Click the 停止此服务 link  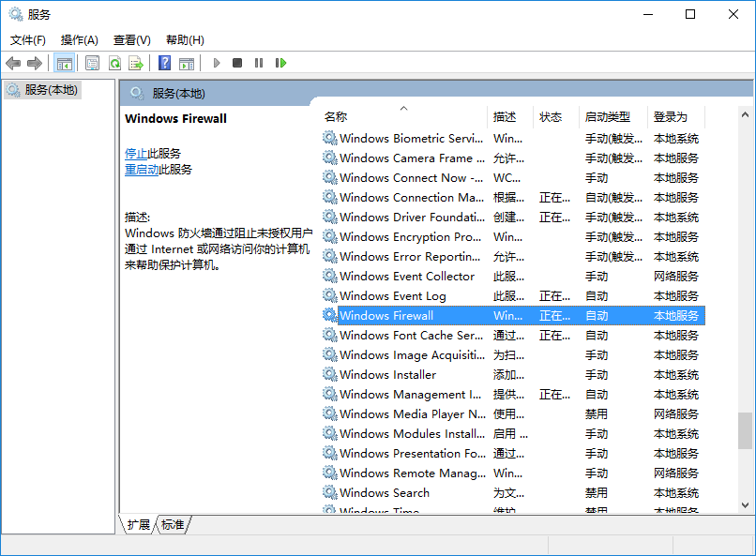(137, 153)
